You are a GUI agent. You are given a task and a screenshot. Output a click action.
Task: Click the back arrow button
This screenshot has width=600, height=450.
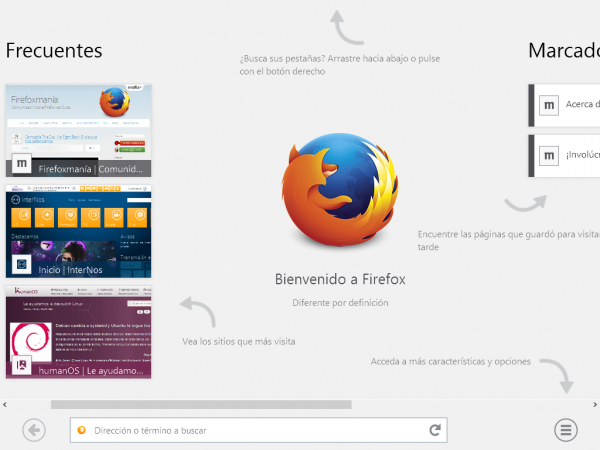click(34, 430)
